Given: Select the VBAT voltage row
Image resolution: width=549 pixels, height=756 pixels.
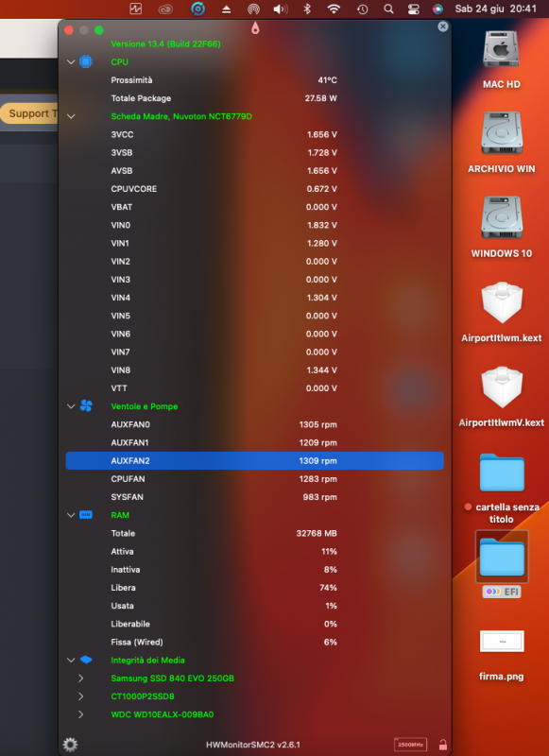Looking at the screenshot, I should 254,207.
